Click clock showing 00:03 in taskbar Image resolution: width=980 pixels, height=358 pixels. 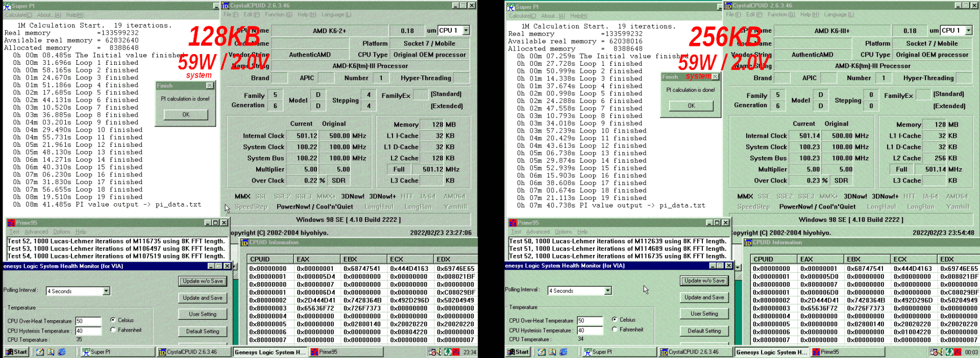971,352
